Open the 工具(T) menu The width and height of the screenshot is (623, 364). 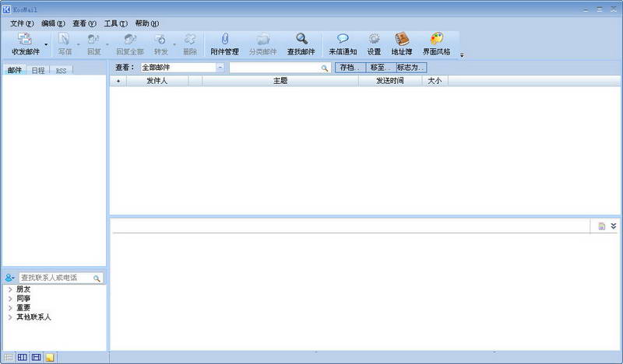(115, 23)
